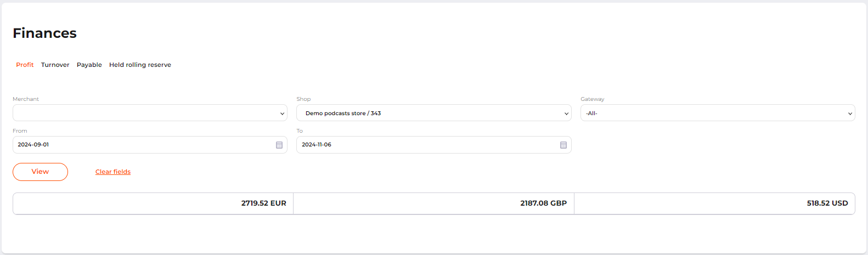Click the Gateway field label

(x=592, y=99)
